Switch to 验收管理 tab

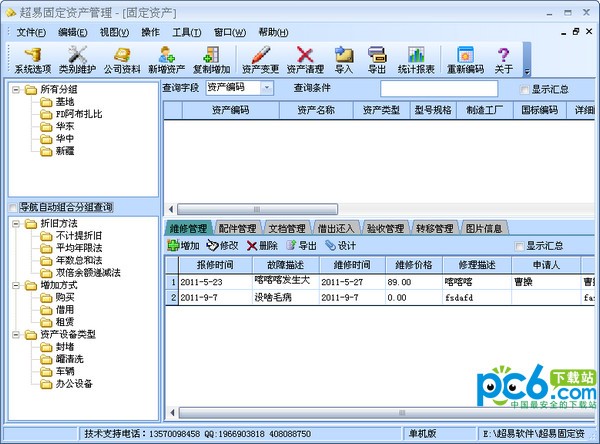(x=385, y=229)
